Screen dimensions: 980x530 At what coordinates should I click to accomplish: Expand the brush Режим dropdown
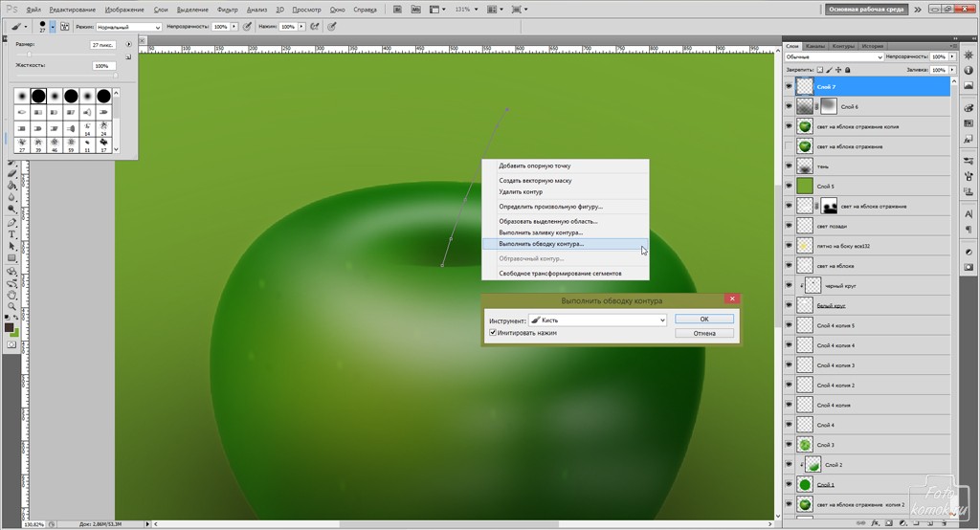(x=129, y=27)
